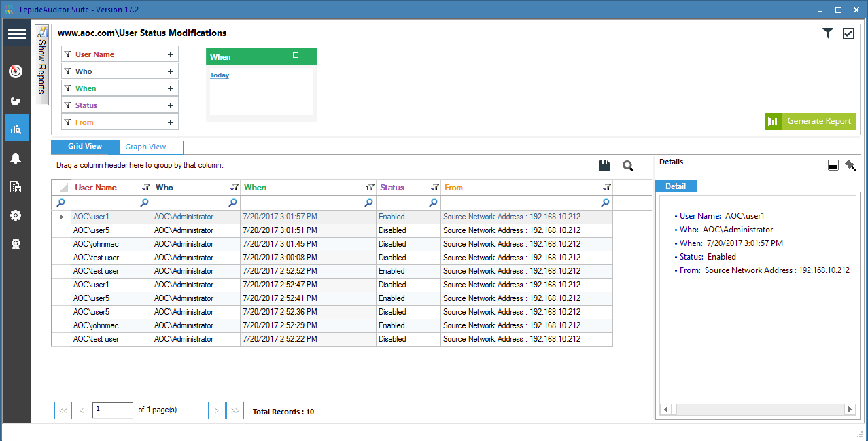Click the search magnifier icon above grid
The width and height of the screenshot is (868, 441).
(628, 166)
